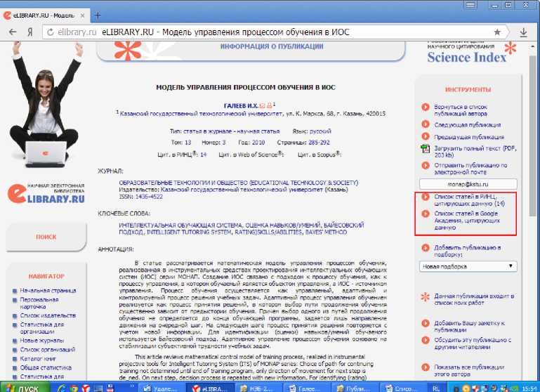Click the Yandex 'Я' home button
The width and height of the screenshot is (540, 392).
point(30,32)
